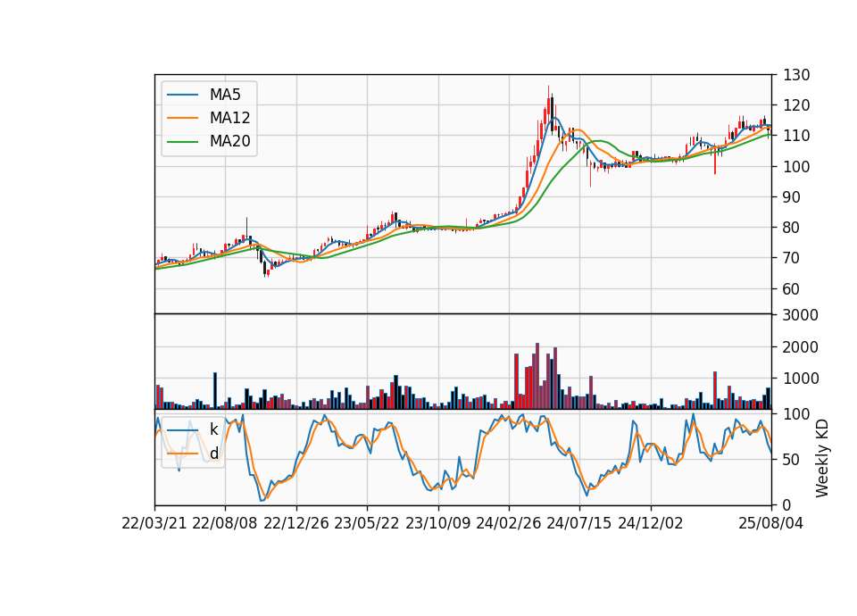
Task: Click the 23/05/22 date tick label
Action: (x=367, y=524)
